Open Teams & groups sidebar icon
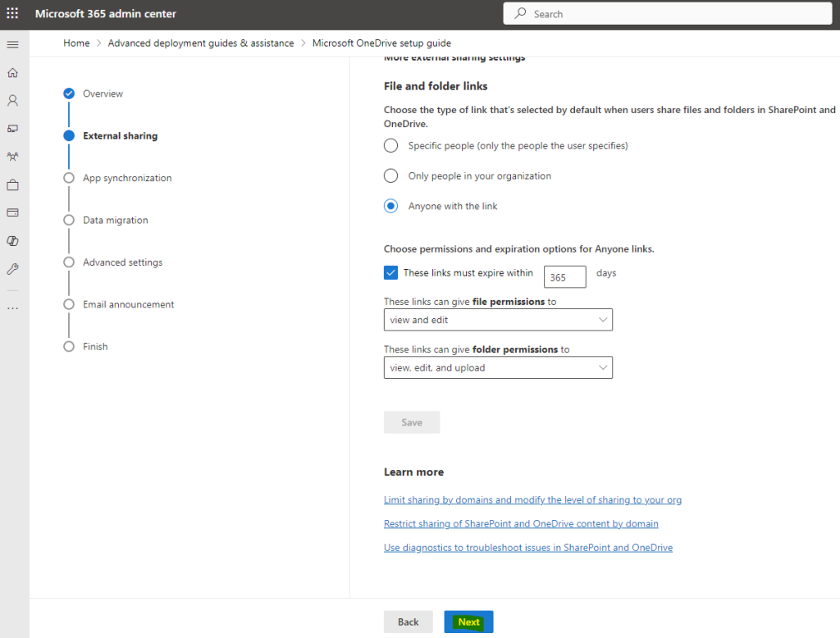 (x=12, y=157)
